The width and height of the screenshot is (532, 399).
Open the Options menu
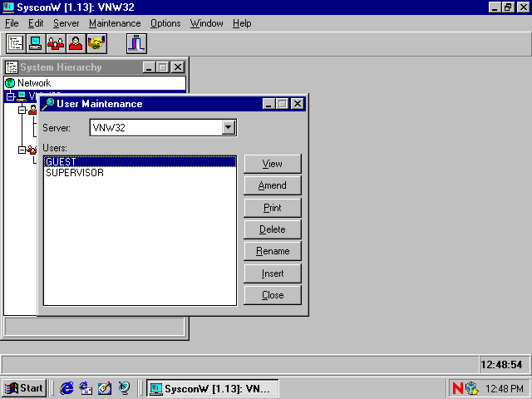point(165,23)
